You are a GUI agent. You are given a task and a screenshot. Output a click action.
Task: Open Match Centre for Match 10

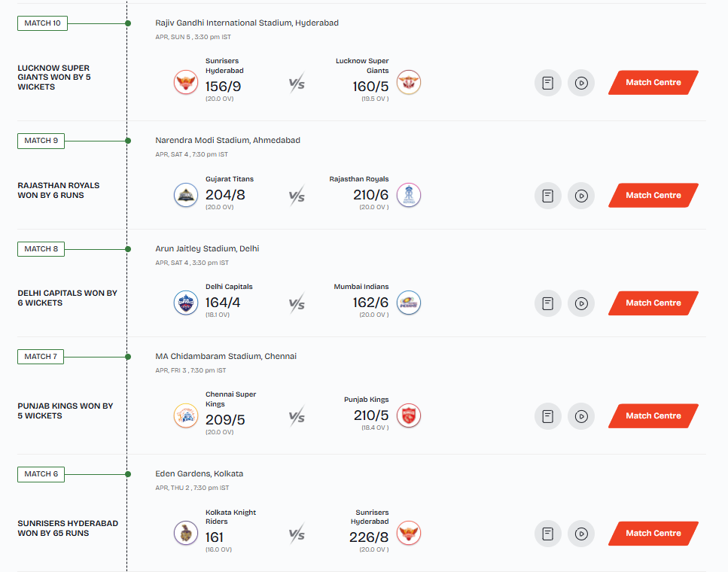pyautogui.click(x=653, y=83)
